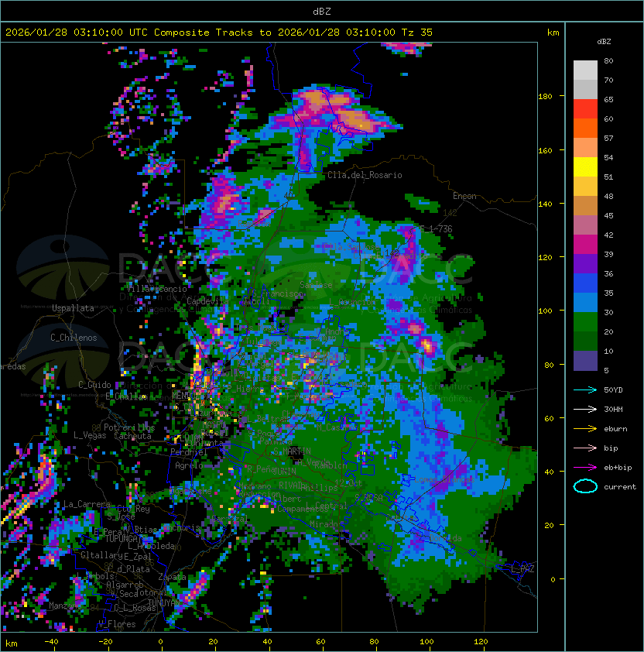This screenshot has height=652, width=644.
Task: Click the 'Cacheuta' map label
Action: (132, 436)
